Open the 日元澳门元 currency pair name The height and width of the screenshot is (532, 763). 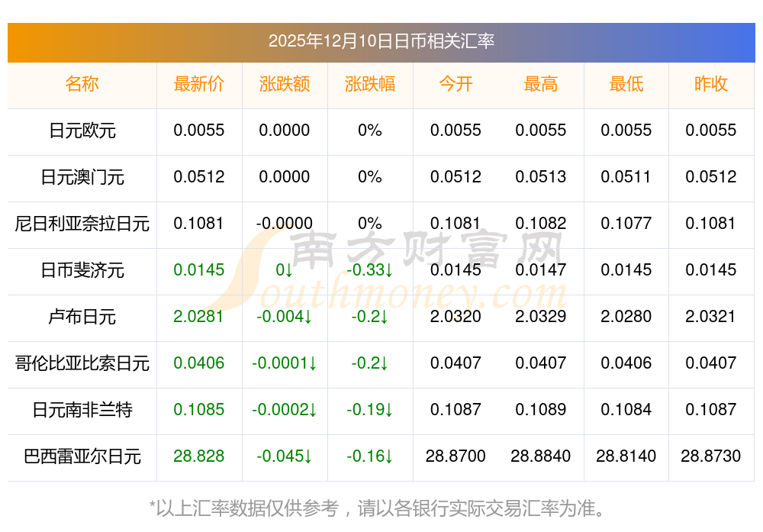coord(82,177)
